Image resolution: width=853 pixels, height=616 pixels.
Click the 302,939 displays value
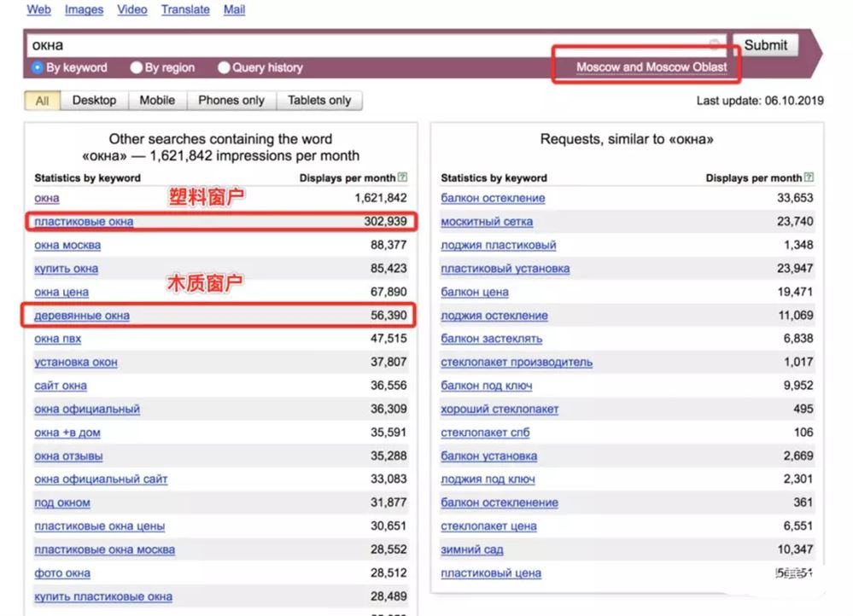385,221
